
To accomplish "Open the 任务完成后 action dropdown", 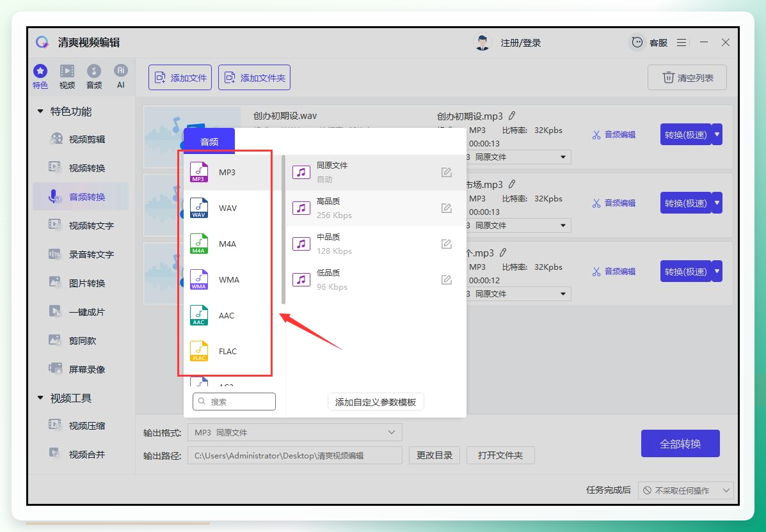I will pyautogui.click(x=685, y=490).
